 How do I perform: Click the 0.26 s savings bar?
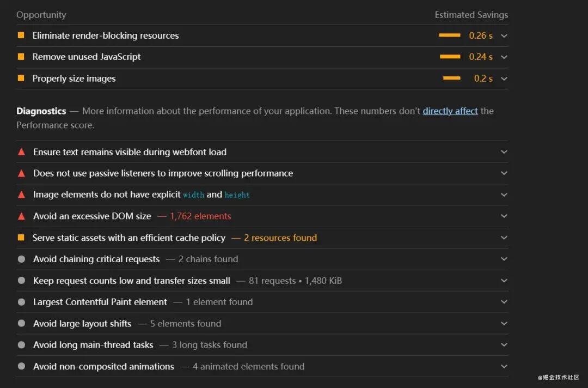tap(450, 35)
